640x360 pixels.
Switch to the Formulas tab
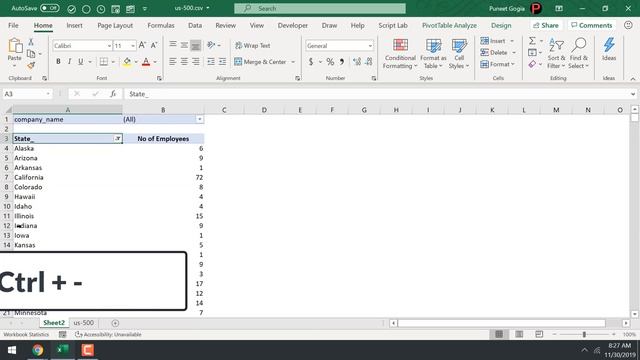tap(161, 25)
